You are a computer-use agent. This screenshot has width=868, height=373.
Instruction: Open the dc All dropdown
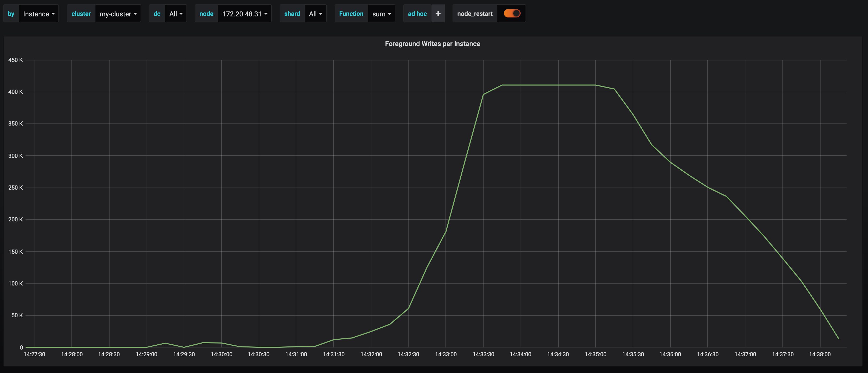176,14
